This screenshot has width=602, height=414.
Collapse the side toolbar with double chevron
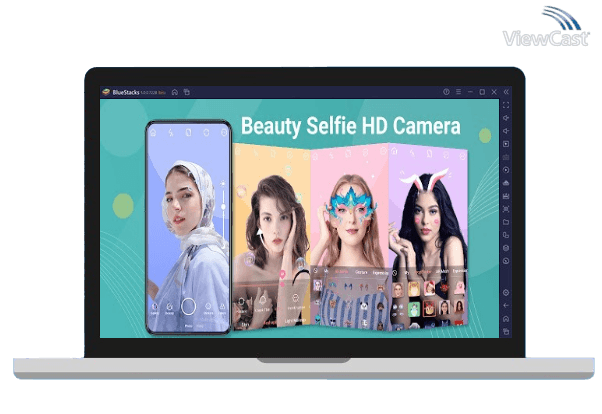(506, 92)
